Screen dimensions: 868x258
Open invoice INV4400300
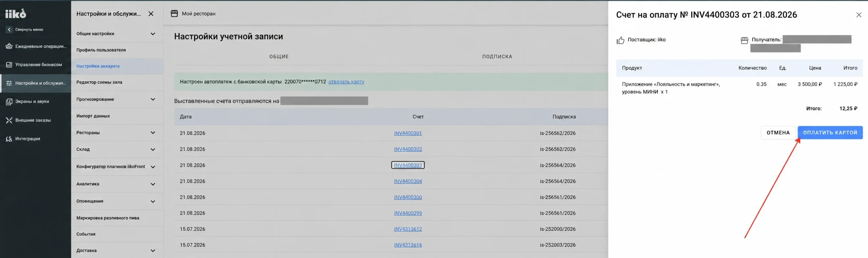408,197
